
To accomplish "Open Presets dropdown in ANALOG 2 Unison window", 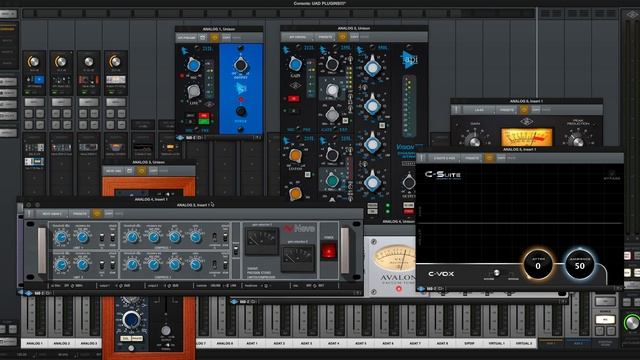I will [325, 37].
